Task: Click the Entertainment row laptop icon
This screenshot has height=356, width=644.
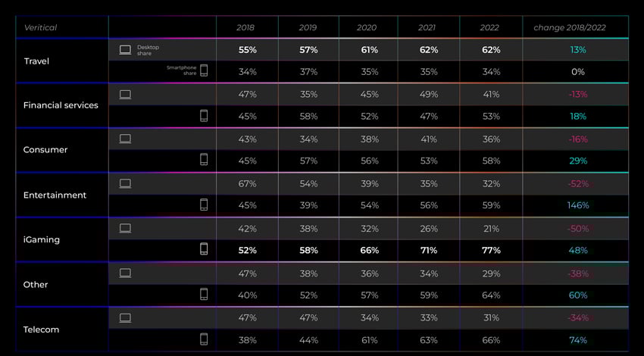Action: (125, 183)
